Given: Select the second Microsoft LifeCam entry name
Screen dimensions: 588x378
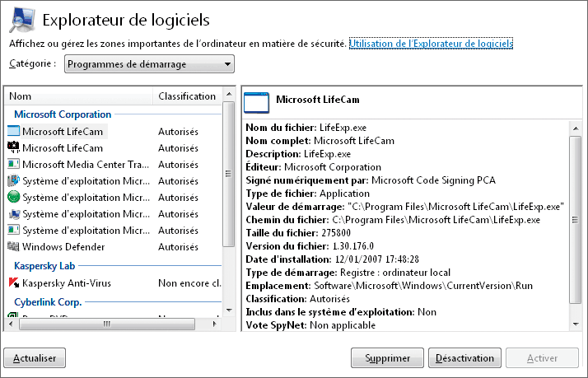Looking at the screenshot, I should pos(63,147).
